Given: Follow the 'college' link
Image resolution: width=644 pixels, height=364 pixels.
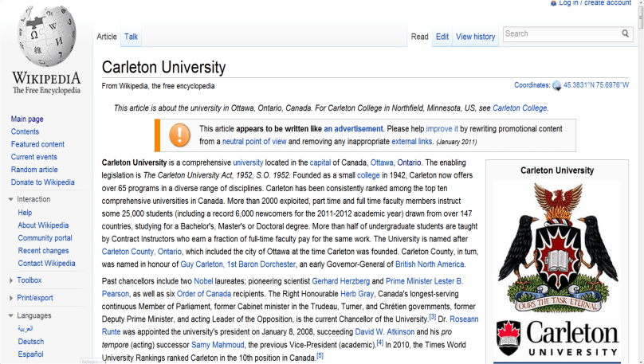Looking at the screenshot, I should [x=368, y=175].
